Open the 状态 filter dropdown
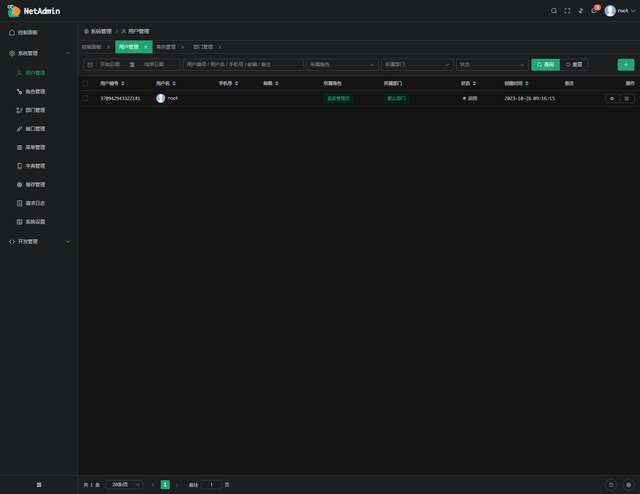The width and height of the screenshot is (640, 494). (x=491, y=64)
